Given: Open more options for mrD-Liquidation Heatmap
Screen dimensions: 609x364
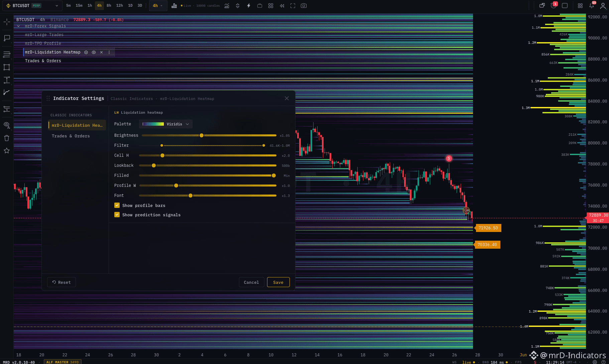Looking at the screenshot, I should tap(109, 52).
